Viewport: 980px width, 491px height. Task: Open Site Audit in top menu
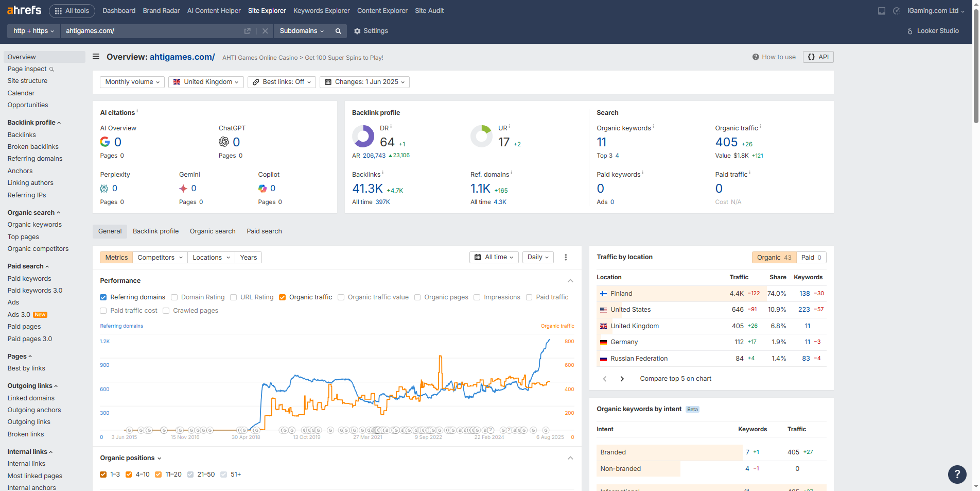429,11
